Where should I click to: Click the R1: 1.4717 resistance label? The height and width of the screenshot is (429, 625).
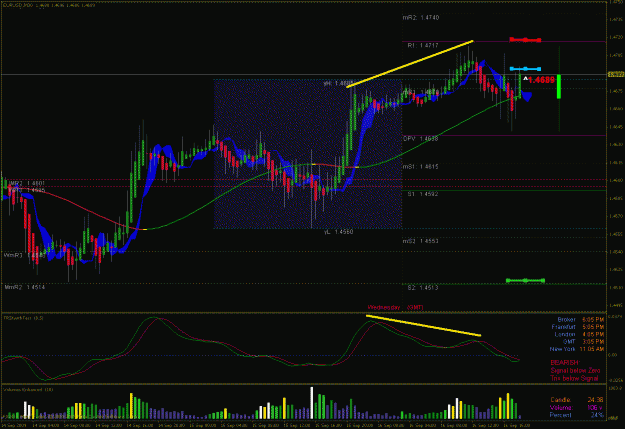click(423, 45)
